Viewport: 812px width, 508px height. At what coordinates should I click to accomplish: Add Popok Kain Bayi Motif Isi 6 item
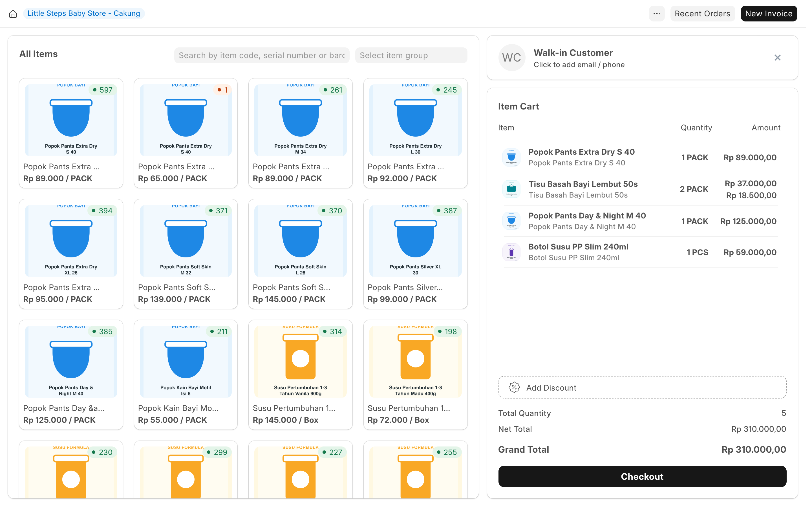tap(186, 375)
